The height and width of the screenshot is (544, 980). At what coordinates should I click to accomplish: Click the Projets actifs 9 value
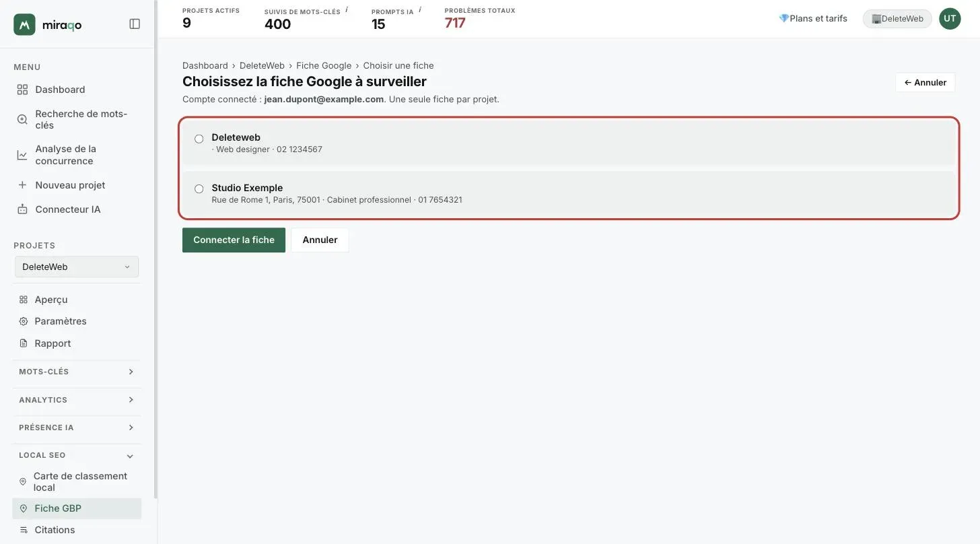click(186, 23)
